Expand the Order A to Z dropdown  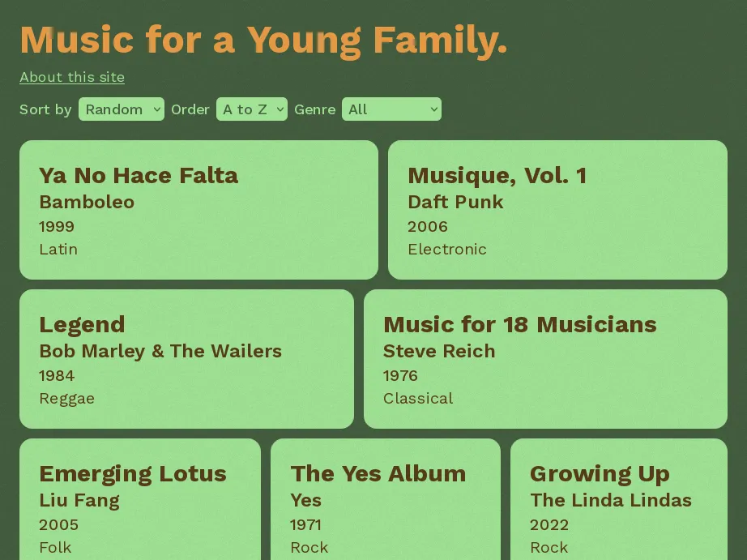pyautogui.click(x=251, y=109)
